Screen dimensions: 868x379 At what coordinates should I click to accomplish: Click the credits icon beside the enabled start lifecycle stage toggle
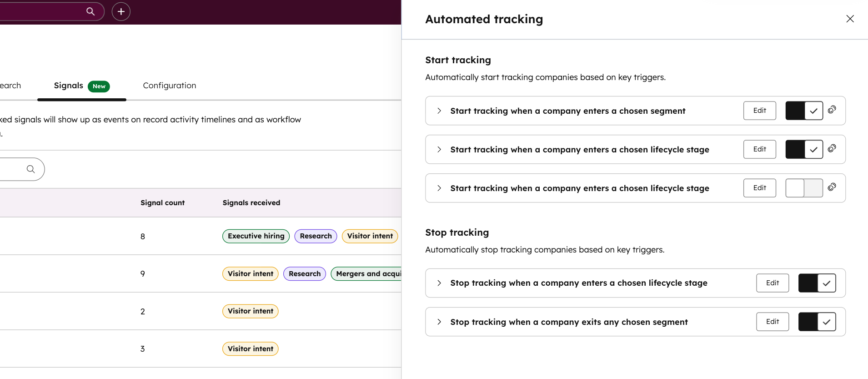(x=832, y=148)
